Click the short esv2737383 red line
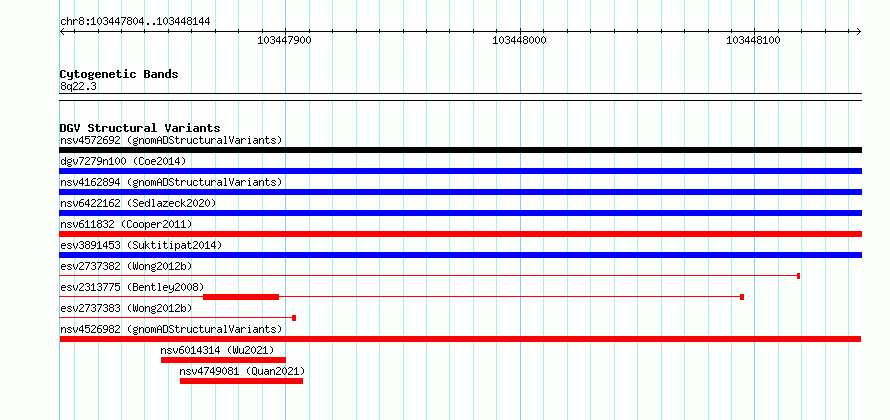Image resolution: width=890 pixels, height=420 pixels. pyautogui.click(x=176, y=318)
